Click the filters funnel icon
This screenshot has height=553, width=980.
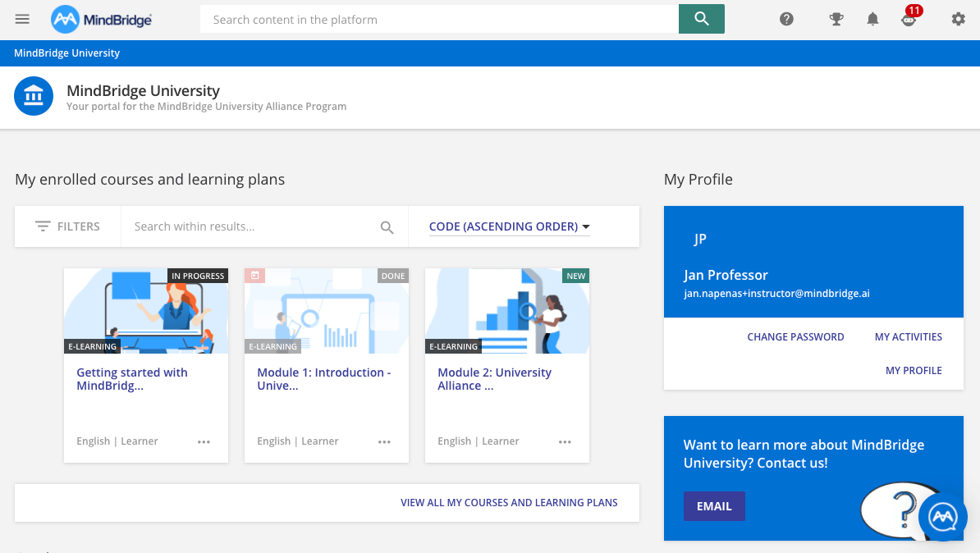click(x=43, y=226)
